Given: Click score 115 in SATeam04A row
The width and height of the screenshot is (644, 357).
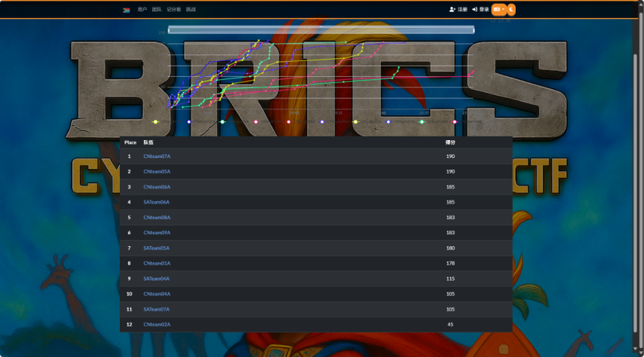Looking at the screenshot, I should pyautogui.click(x=450, y=279).
